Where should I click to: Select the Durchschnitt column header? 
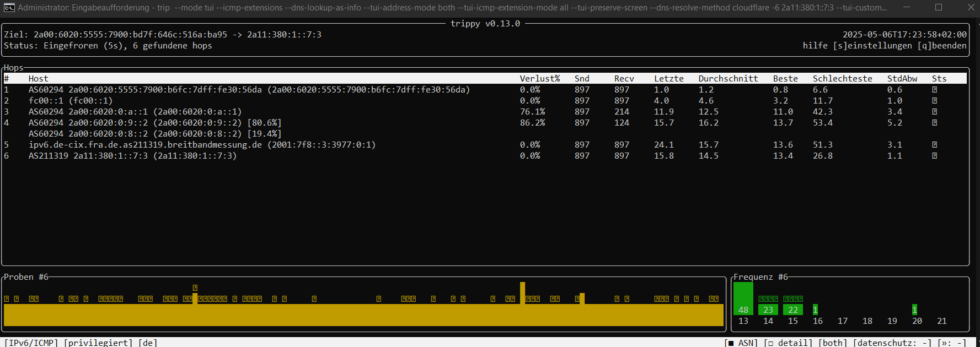point(729,79)
